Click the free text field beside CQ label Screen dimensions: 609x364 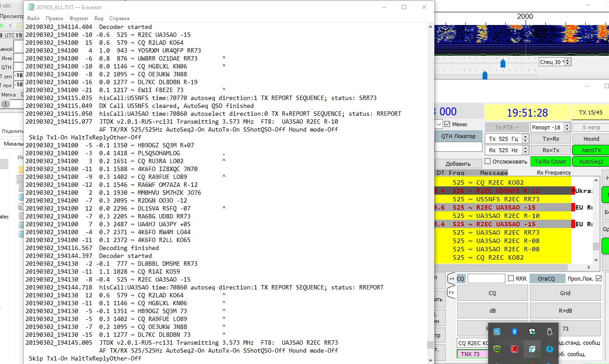(x=486, y=278)
